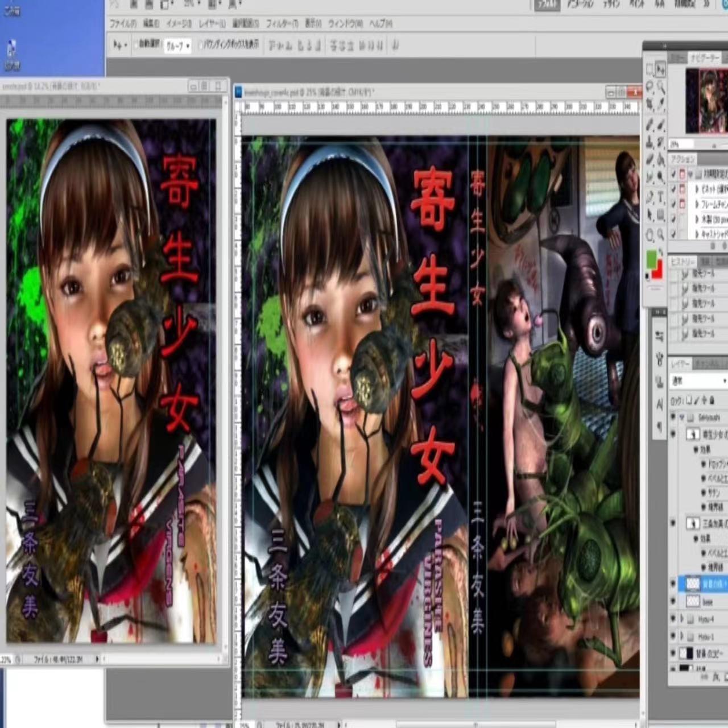Choose the Hand tool in the toolbox
The height and width of the screenshot is (728, 728).
click(x=650, y=234)
